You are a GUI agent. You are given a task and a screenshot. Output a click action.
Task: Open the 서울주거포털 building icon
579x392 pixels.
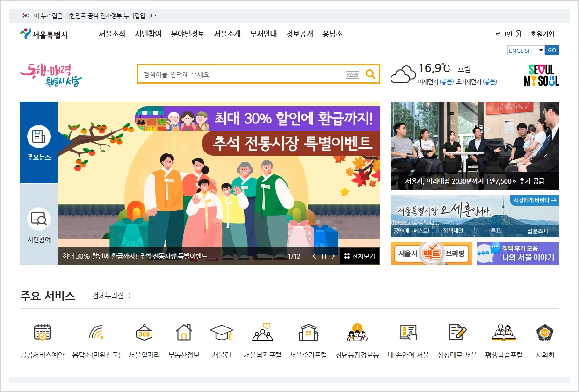click(x=308, y=332)
